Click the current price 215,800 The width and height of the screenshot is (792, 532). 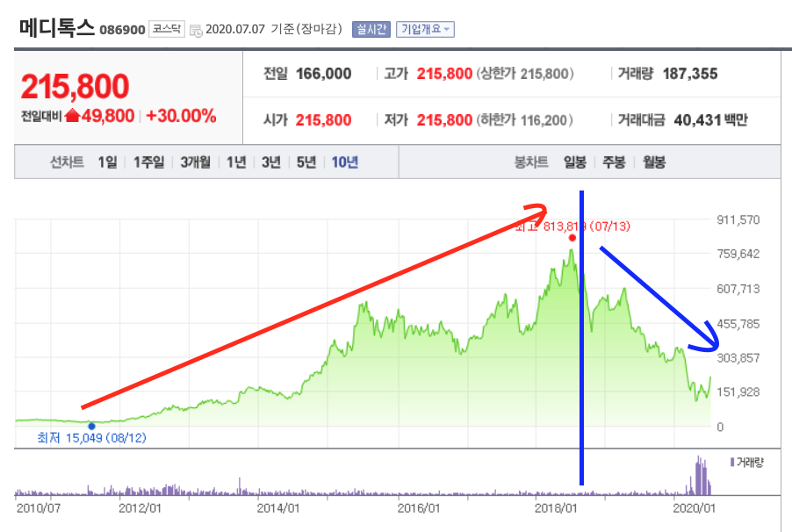pos(75,86)
